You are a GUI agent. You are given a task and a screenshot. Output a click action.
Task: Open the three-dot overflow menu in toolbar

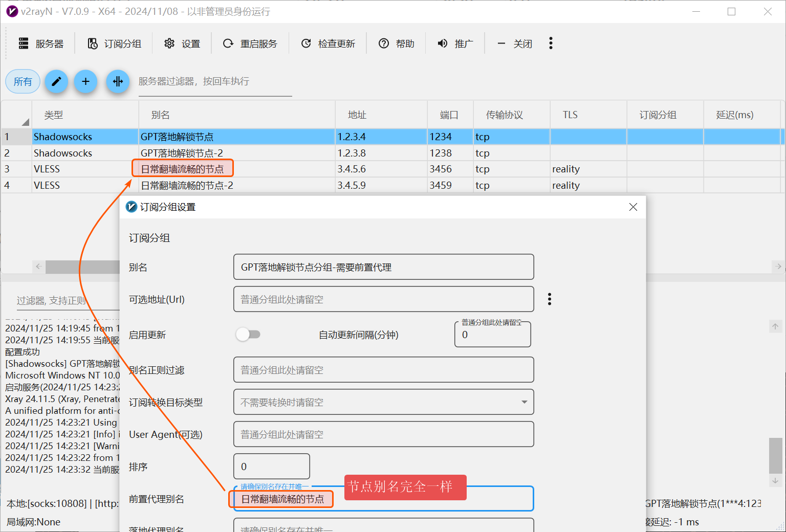pyautogui.click(x=551, y=43)
